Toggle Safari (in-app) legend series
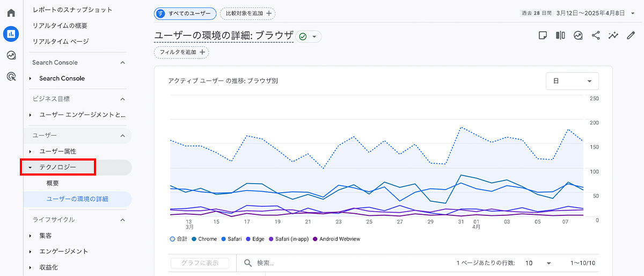This screenshot has height=276, width=644. [289, 238]
